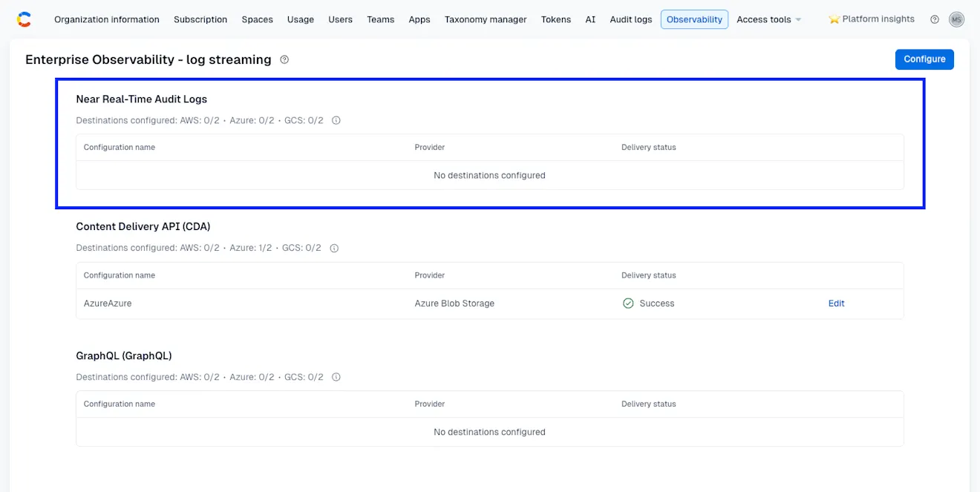Click destinations configured summary with Azure: 1/2

(x=199, y=248)
